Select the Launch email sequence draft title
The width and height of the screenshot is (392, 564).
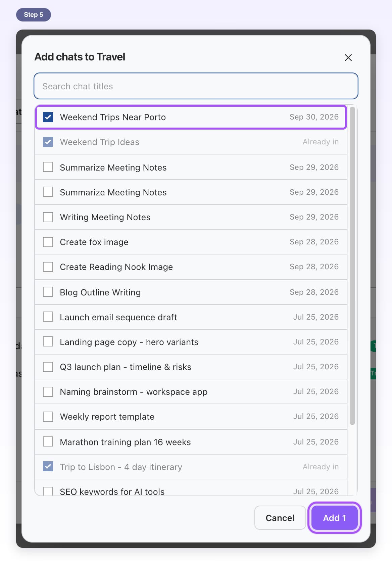tap(118, 317)
